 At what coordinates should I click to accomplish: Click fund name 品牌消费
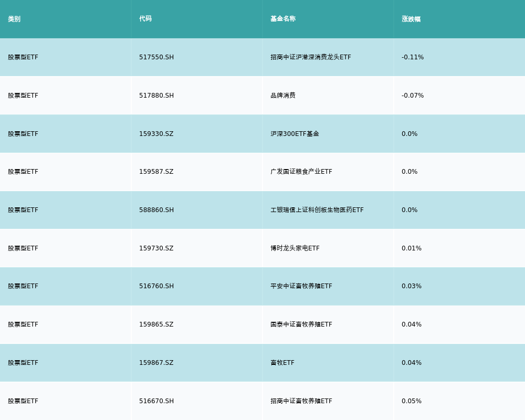pyautogui.click(x=283, y=96)
